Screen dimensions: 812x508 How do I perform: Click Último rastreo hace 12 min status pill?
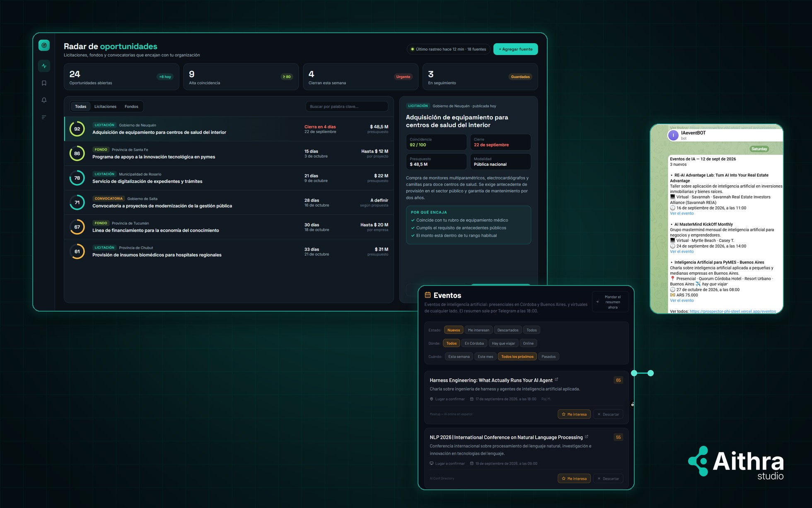coord(449,49)
